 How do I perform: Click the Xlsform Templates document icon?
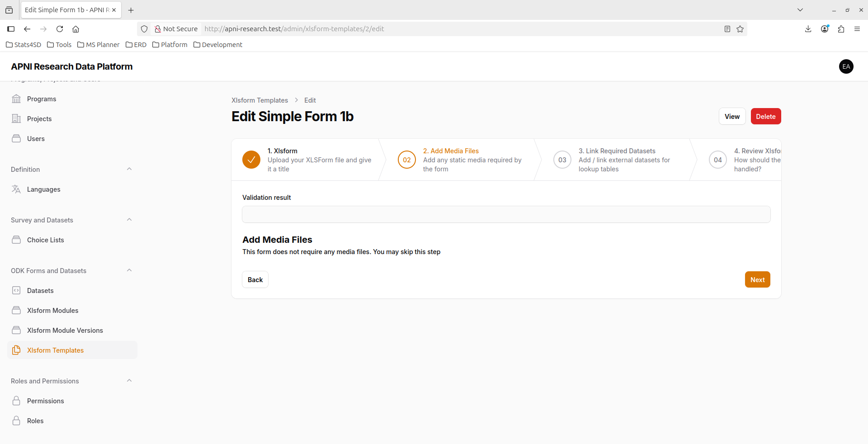(16, 350)
